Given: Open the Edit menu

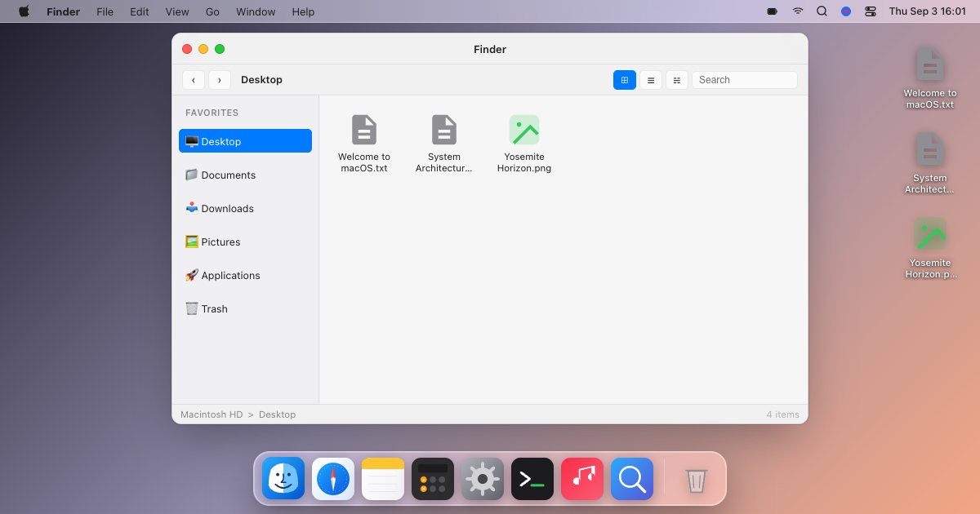Looking at the screenshot, I should [140, 11].
